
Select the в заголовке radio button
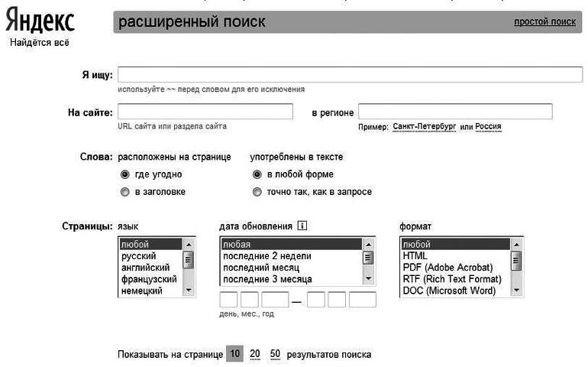point(125,192)
